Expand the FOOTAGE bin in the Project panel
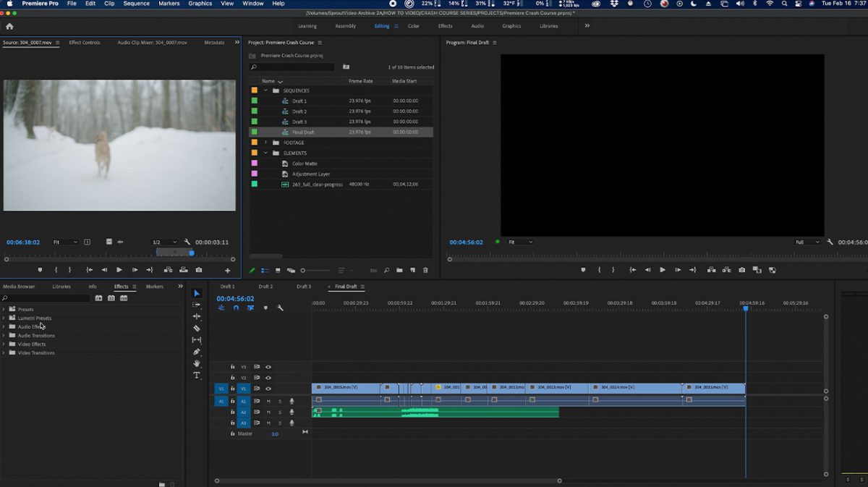 [265, 143]
